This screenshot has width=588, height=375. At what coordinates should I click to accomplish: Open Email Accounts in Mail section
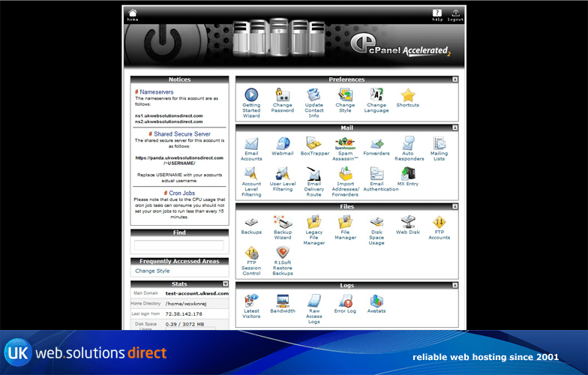(x=251, y=143)
